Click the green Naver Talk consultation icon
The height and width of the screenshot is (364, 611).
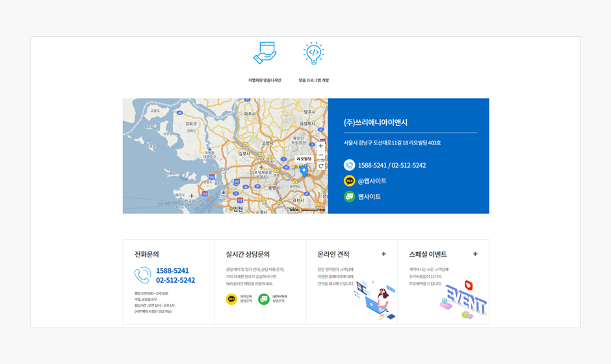[264, 299]
